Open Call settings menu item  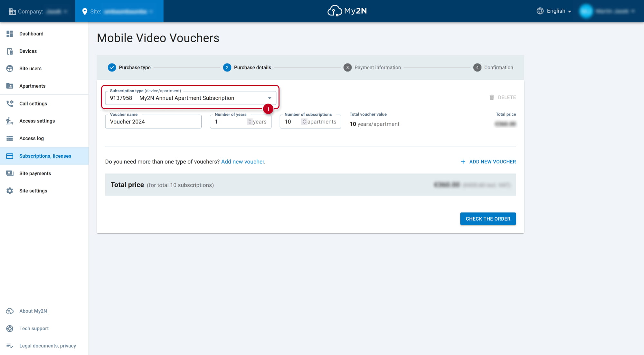click(x=44, y=104)
